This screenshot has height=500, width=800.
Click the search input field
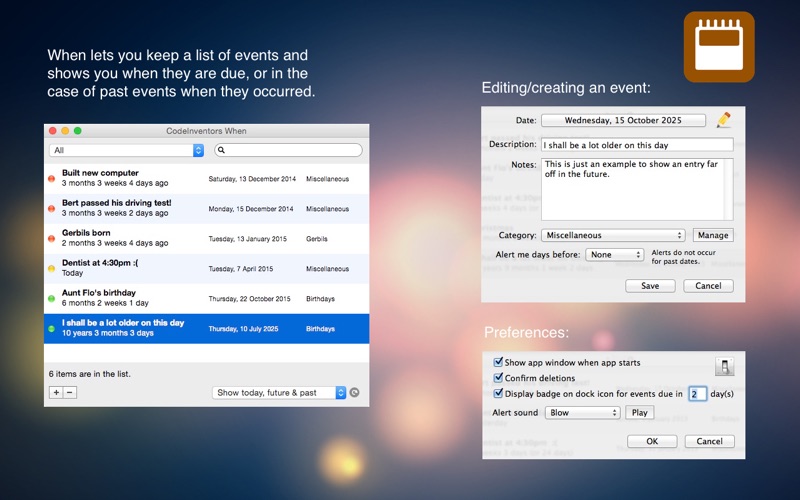pyautogui.click(x=288, y=150)
